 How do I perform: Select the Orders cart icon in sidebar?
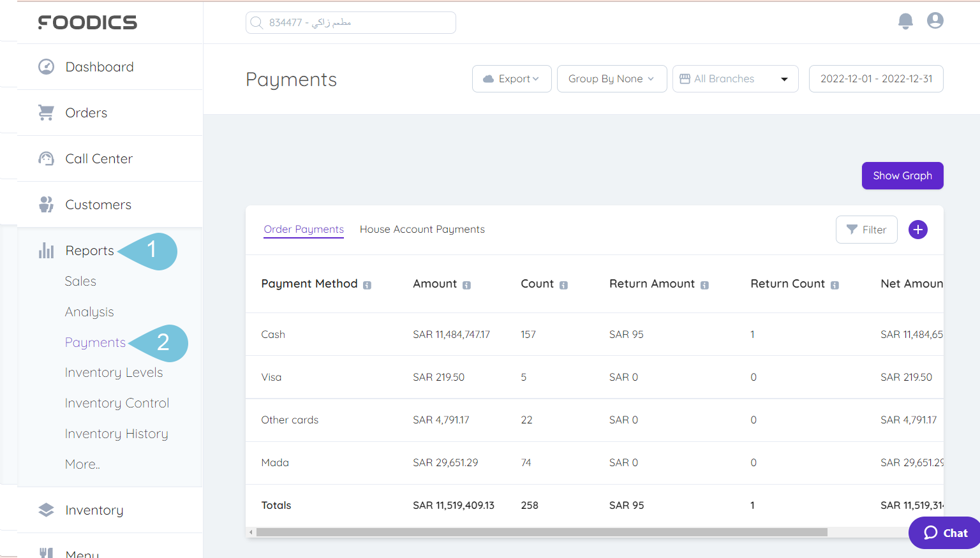[45, 112]
